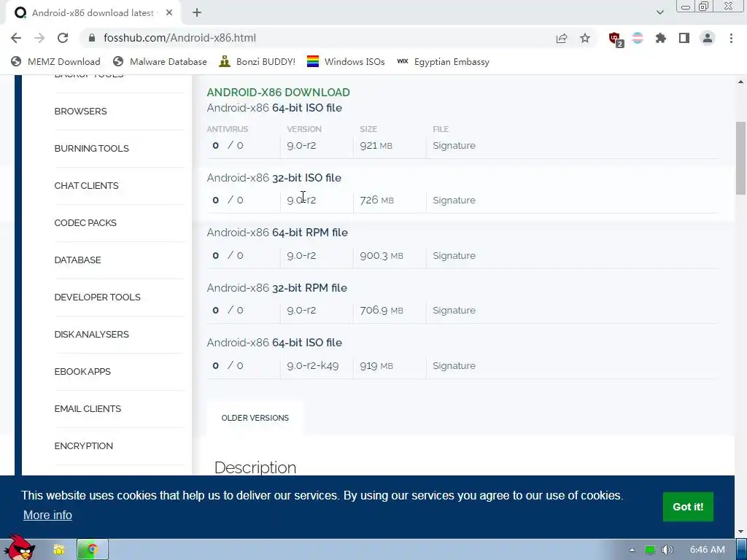Open the DISK ANALYSERS category
747x560 pixels.
click(91, 334)
